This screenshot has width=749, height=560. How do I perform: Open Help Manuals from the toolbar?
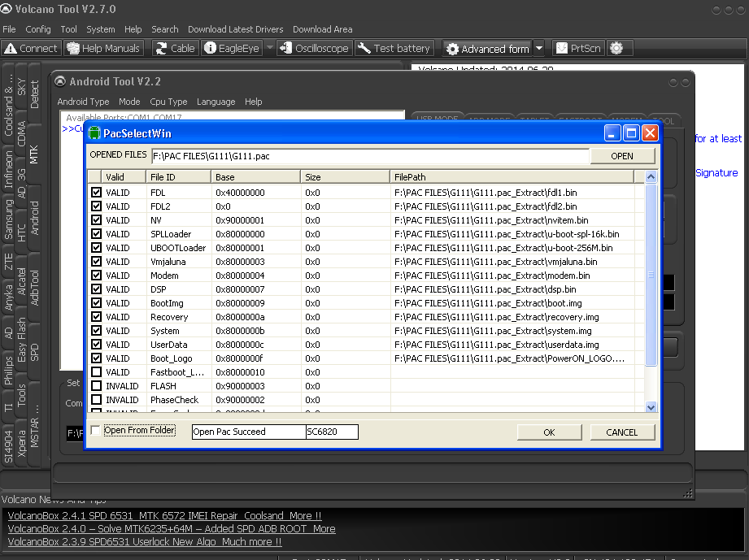pyautogui.click(x=105, y=49)
